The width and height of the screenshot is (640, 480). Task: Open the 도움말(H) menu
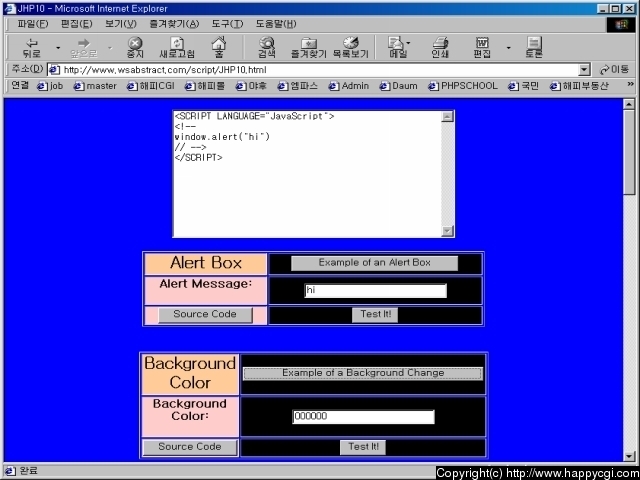[x=276, y=24]
